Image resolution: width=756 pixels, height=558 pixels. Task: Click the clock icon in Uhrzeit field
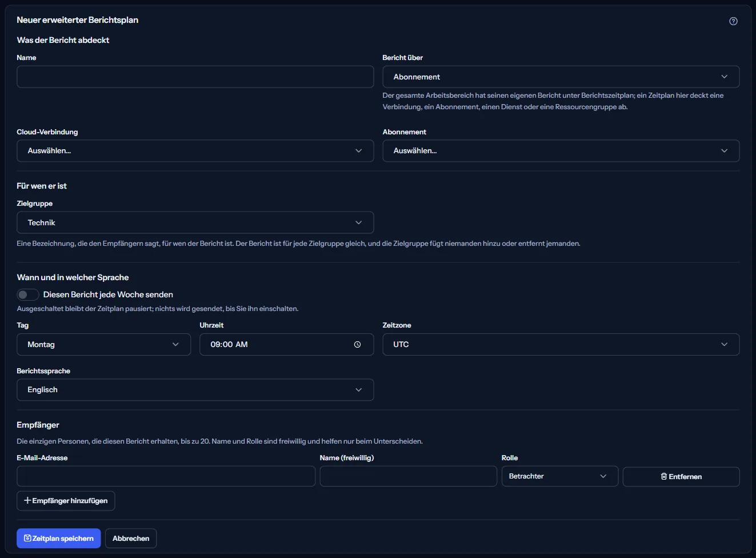[357, 345]
